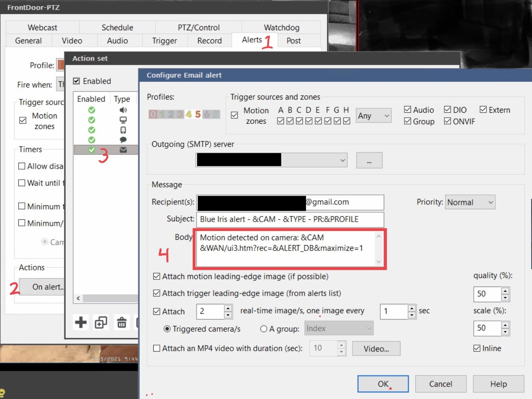Select profile 0 in Profiles strip
Viewport: 532px width, 399px height.
153,114
